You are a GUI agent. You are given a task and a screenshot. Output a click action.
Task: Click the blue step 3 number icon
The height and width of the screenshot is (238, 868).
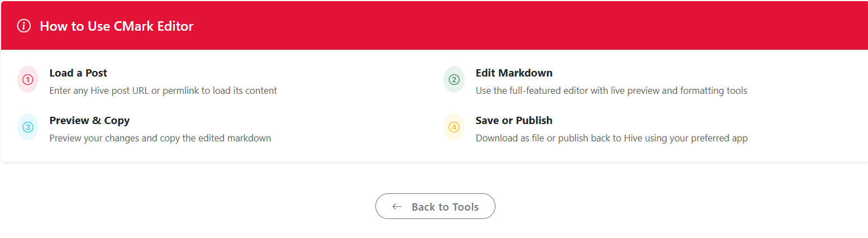[x=28, y=127]
